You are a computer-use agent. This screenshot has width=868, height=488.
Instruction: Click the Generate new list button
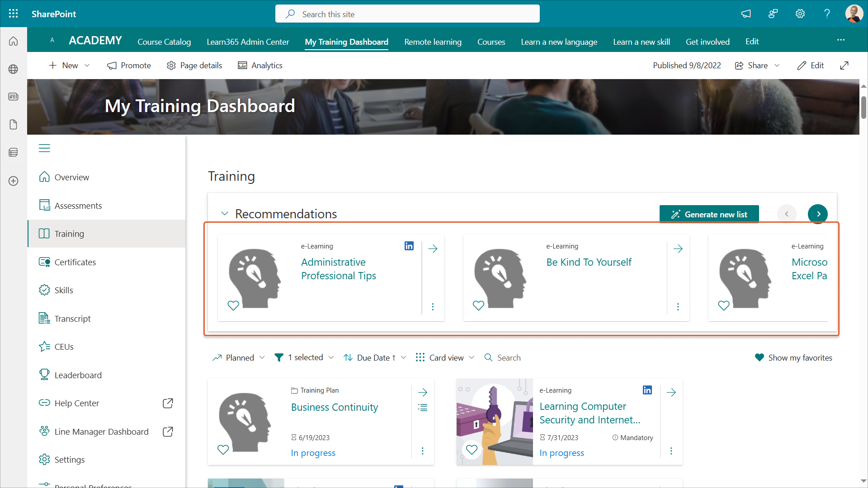click(709, 214)
